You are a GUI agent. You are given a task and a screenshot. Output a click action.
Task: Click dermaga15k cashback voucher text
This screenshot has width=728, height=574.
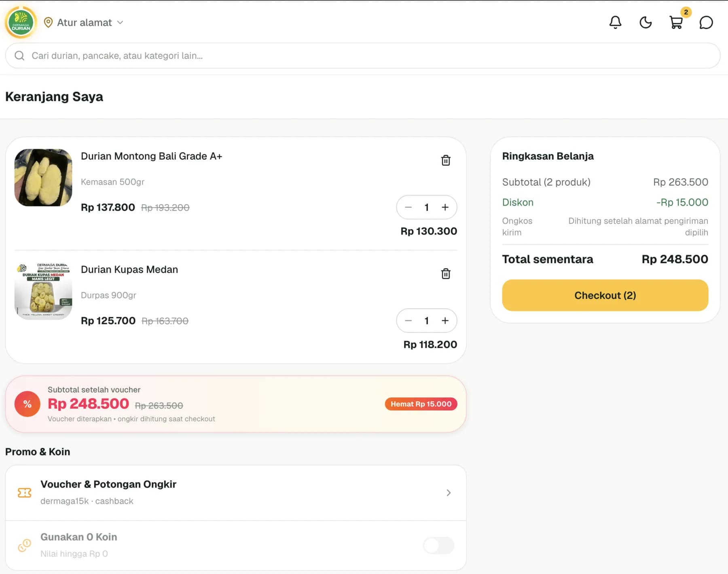pos(87,501)
